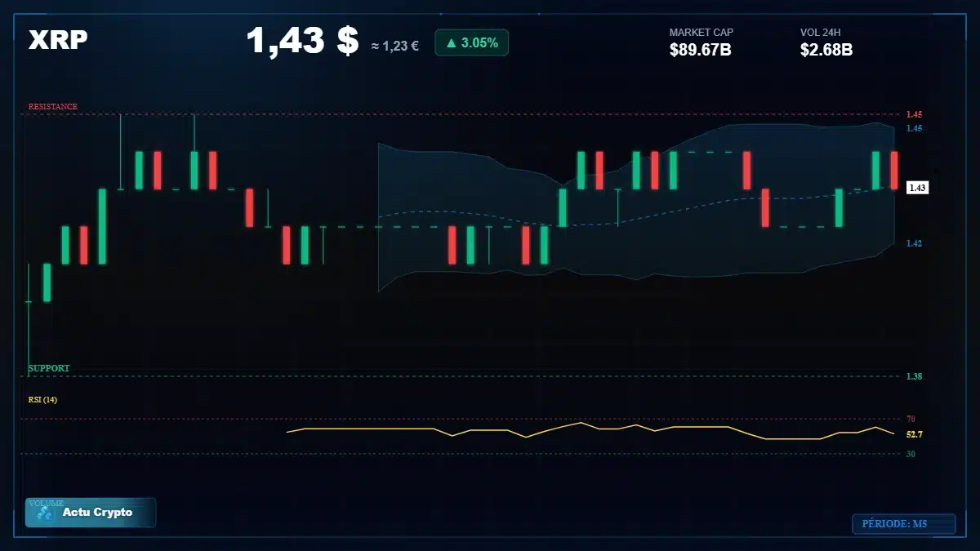Viewport: 980px width, 551px height.
Task: Click the PÉRIODE: M5 timeframe button
Action: 903,524
